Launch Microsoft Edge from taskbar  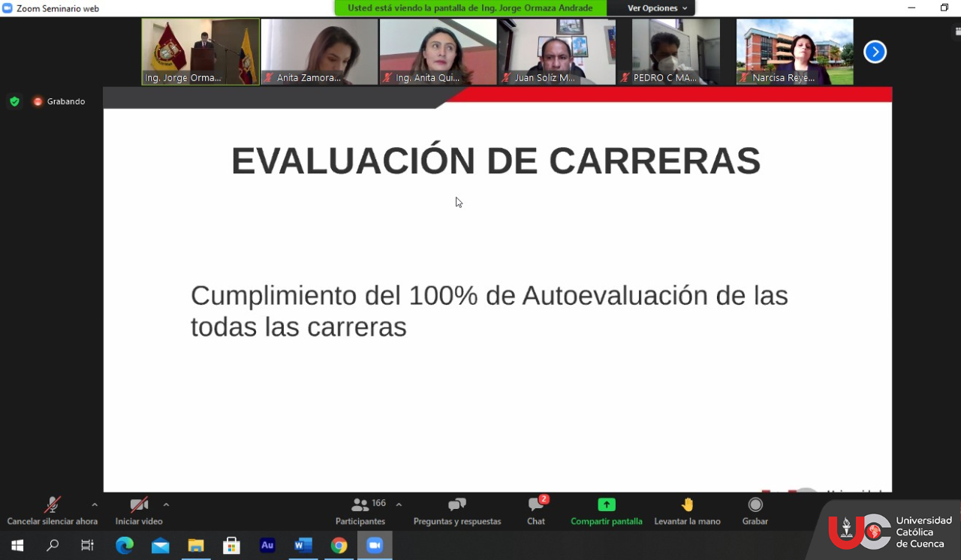pyautogui.click(x=124, y=546)
